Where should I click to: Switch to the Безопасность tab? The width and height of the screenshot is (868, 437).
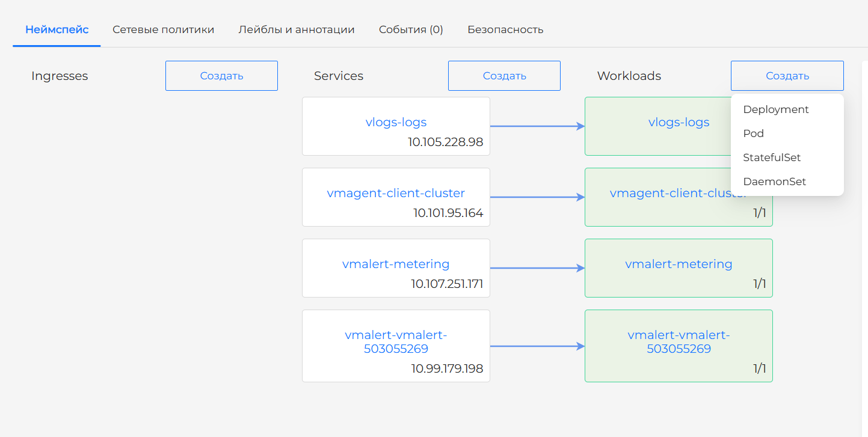tap(505, 29)
